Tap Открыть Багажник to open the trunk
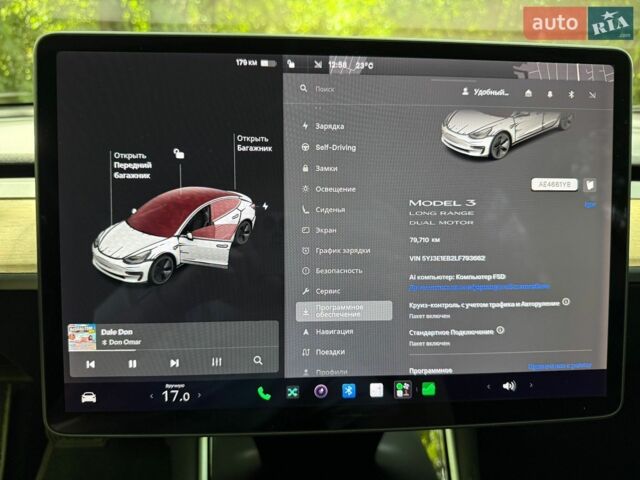Screen dimensions: 640x480 coord(254,143)
